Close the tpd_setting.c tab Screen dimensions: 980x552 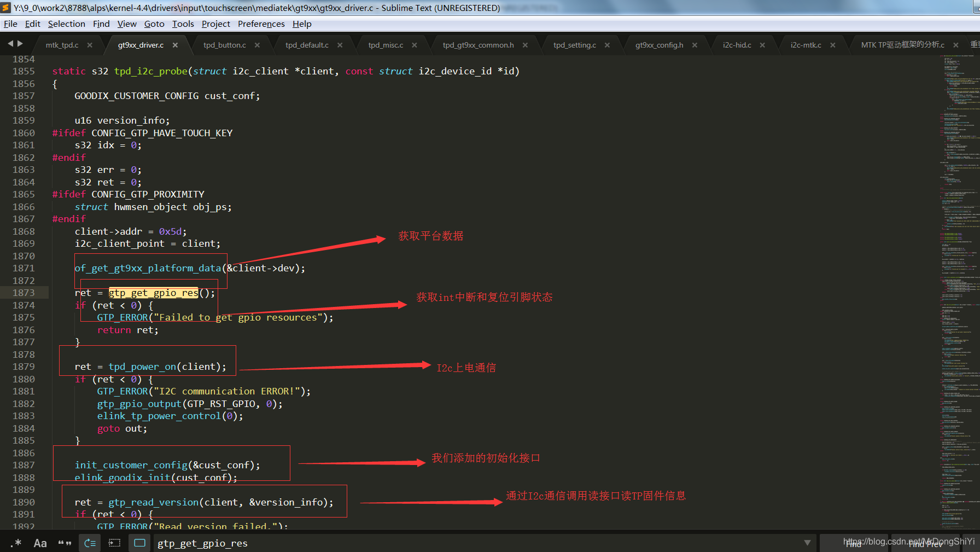click(607, 45)
